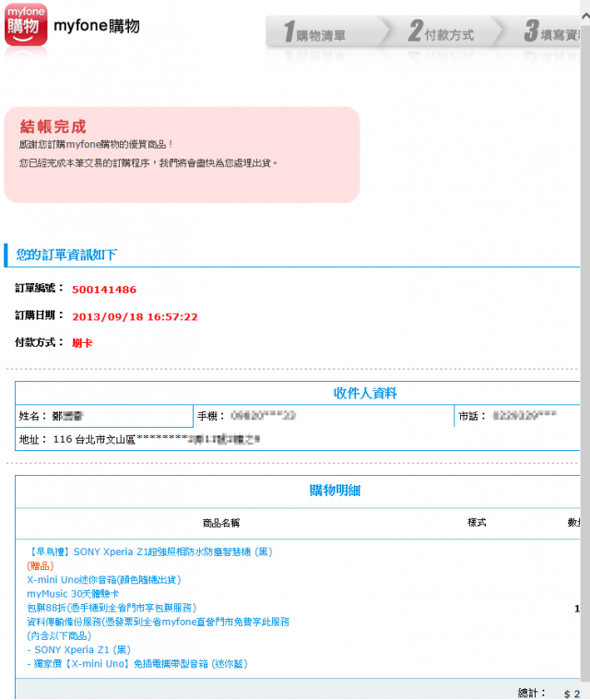Image resolution: width=590 pixels, height=700 pixels.
Task: Click the 訂單編號 label
Action: click(x=40, y=288)
